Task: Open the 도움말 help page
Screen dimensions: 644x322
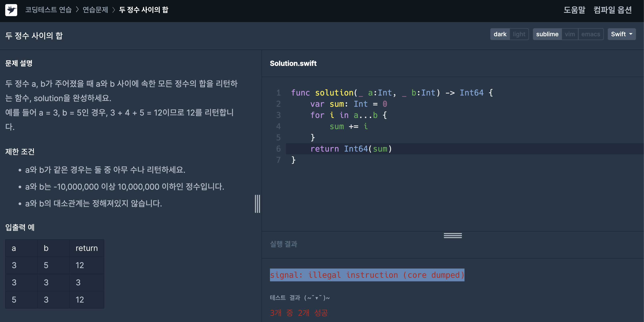Action: click(x=574, y=10)
